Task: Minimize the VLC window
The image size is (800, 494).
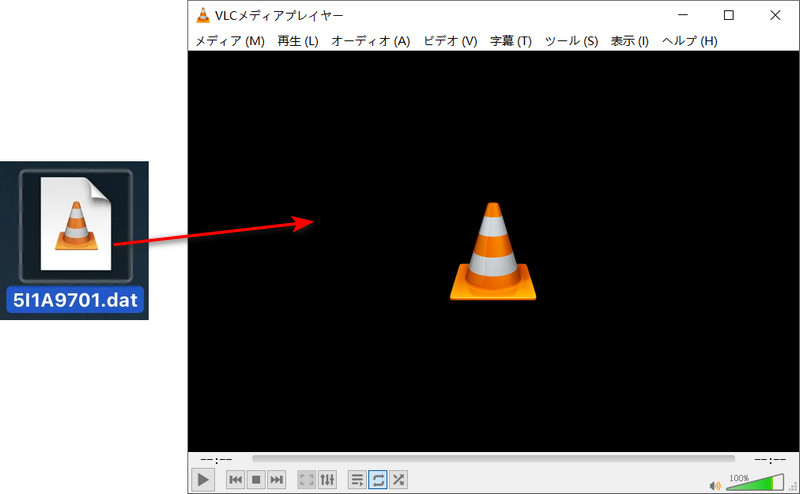Action: coord(683,15)
